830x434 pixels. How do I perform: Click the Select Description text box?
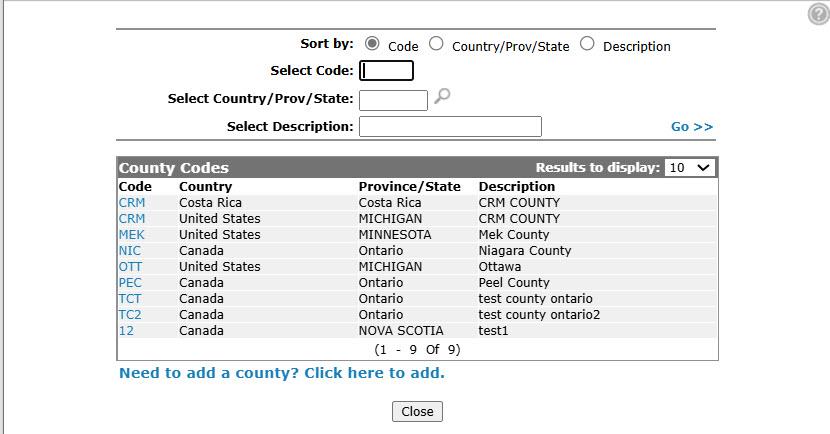coord(450,126)
